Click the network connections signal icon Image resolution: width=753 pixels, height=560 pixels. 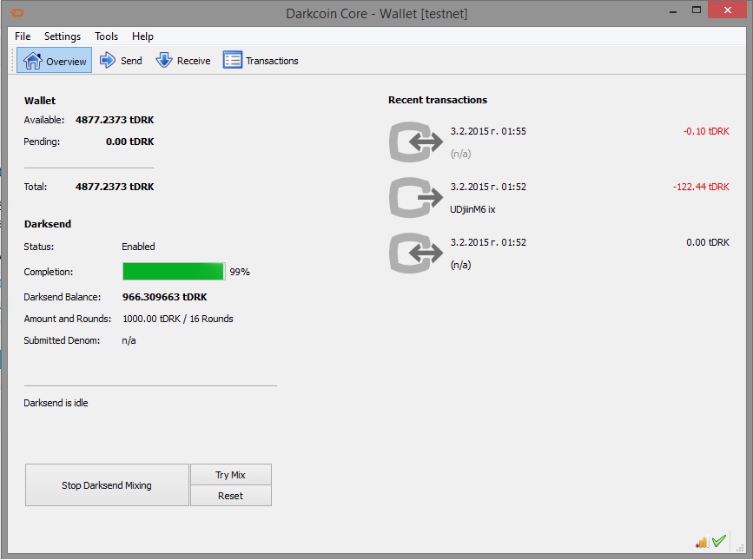pos(702,542)
